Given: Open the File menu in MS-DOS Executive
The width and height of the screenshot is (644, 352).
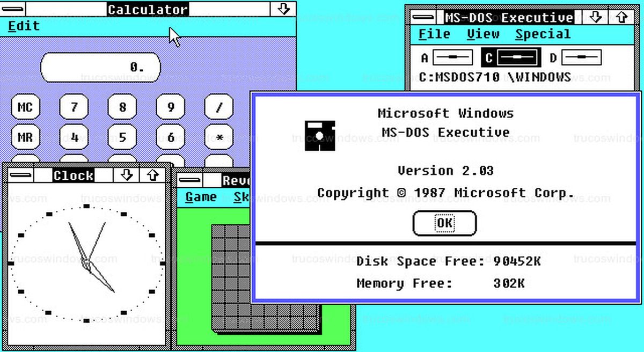Looking at the screenshot, I should click(434, 34).
